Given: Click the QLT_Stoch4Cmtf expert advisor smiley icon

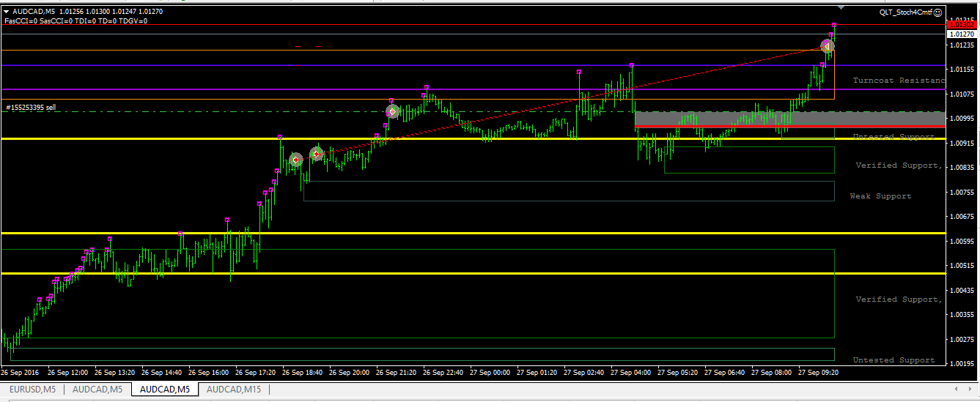Looking at the screenshot, I should click(x=938, y=12).
